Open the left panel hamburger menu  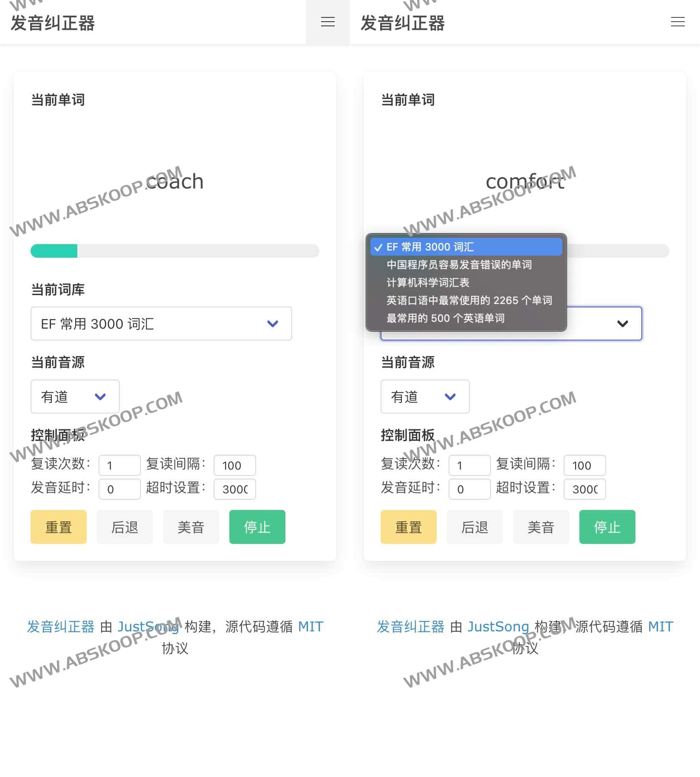pyautogui.click(x=327, y=22)
